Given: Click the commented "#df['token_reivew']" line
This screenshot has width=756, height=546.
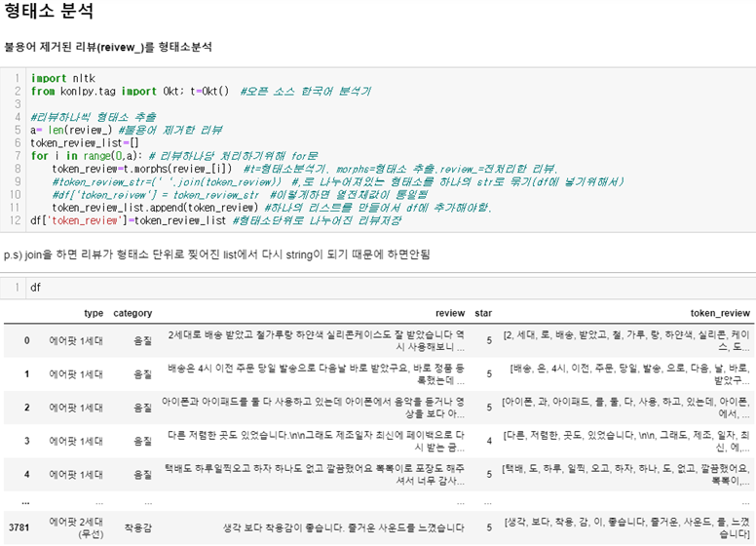Looking at the screenshot, I should coord(240,195).
